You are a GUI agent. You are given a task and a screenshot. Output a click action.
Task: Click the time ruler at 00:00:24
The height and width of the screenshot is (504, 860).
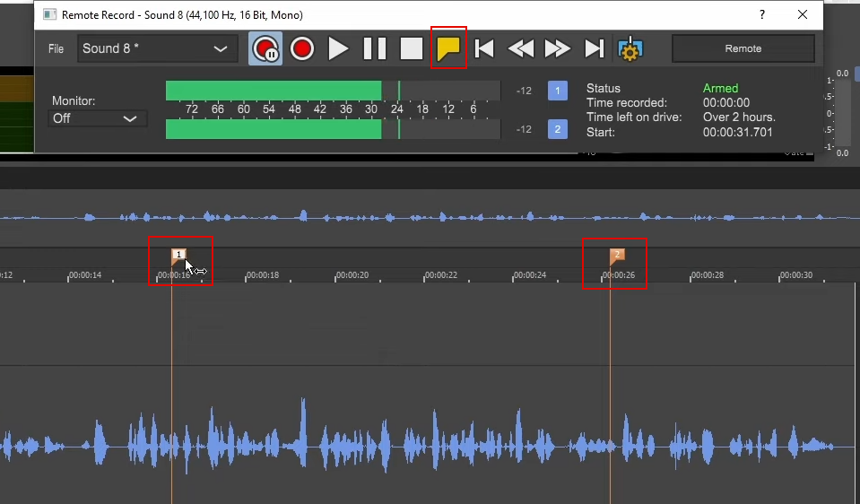click(529, 275)
